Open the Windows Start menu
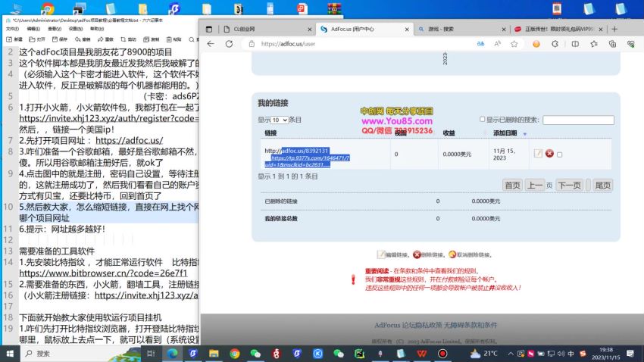644x362 pixels. click(10, 354)
